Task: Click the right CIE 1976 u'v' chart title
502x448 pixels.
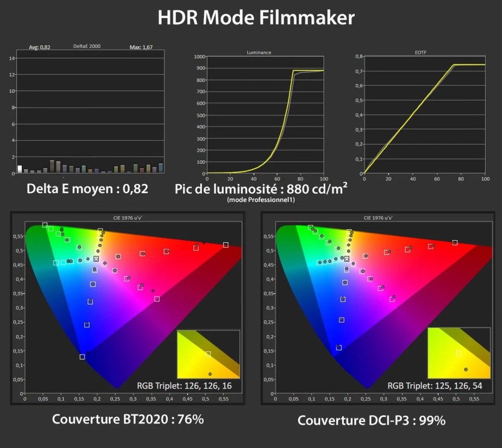Action: click(378, 218)
